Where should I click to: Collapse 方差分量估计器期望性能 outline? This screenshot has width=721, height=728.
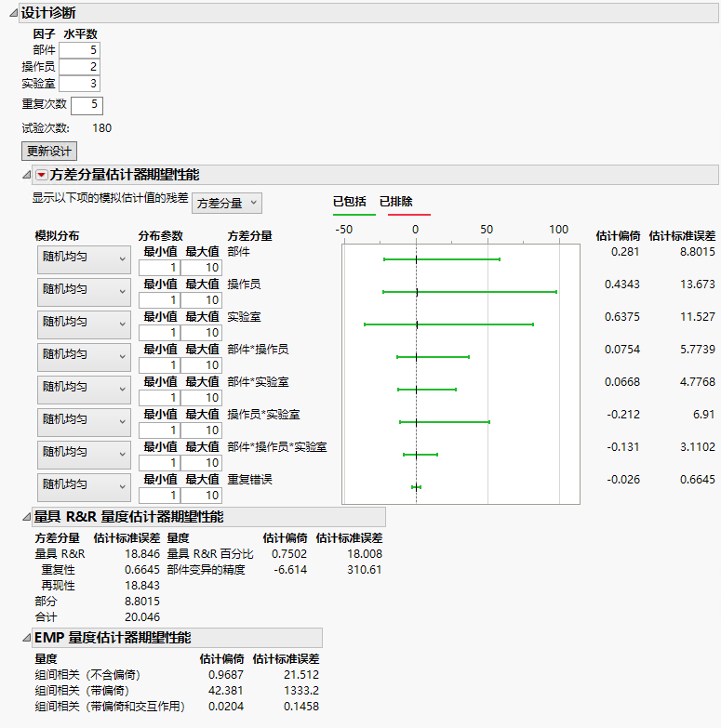[x=26, y=175]
